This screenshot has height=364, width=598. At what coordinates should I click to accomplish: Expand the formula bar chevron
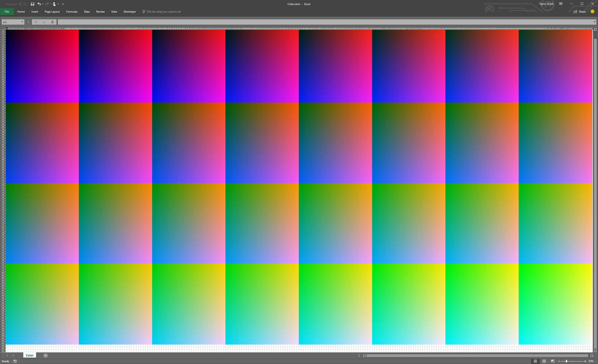point(594,22)
